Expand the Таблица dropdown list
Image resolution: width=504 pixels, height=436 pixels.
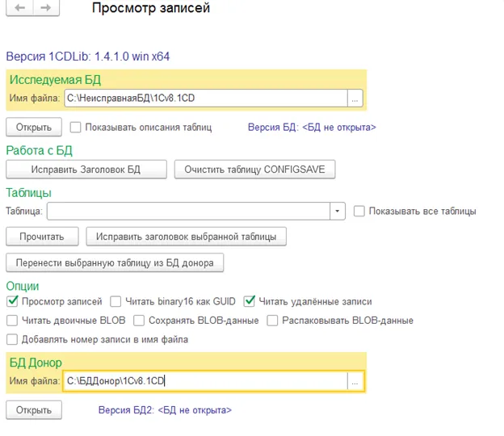click(x=338, y=212)
